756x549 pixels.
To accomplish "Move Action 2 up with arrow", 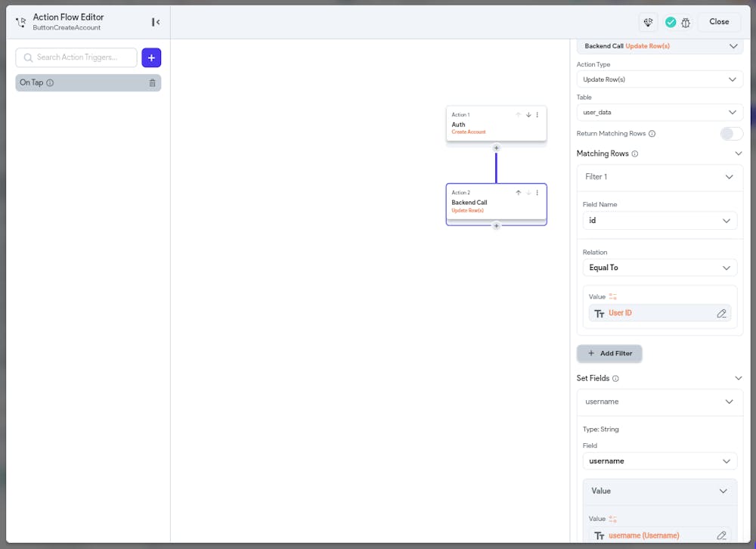I will point(519,193).
